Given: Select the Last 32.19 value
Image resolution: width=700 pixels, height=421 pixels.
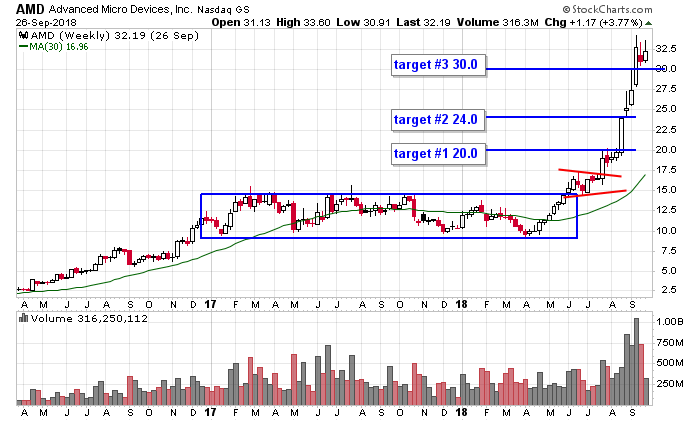Looking at the screenshot, I should point(426,22).
